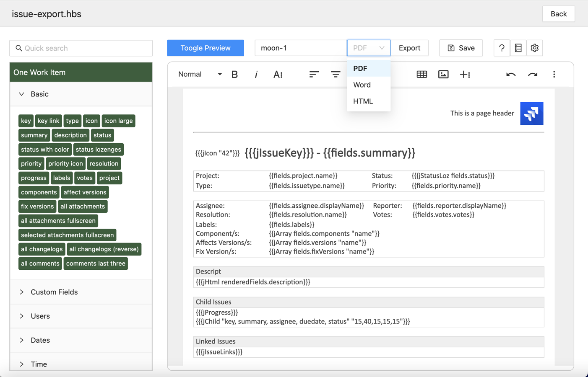588x377 pixels.
Task: Insert an image into the template
Action: 443,75
